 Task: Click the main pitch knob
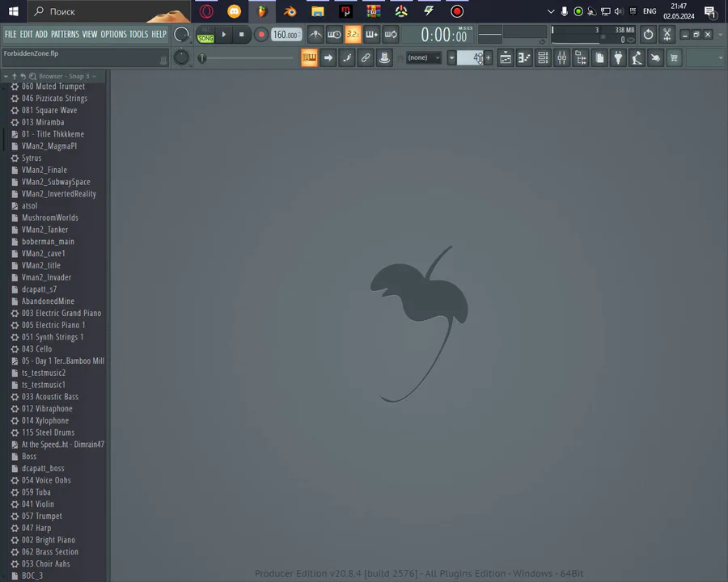(x=181, y=57)
